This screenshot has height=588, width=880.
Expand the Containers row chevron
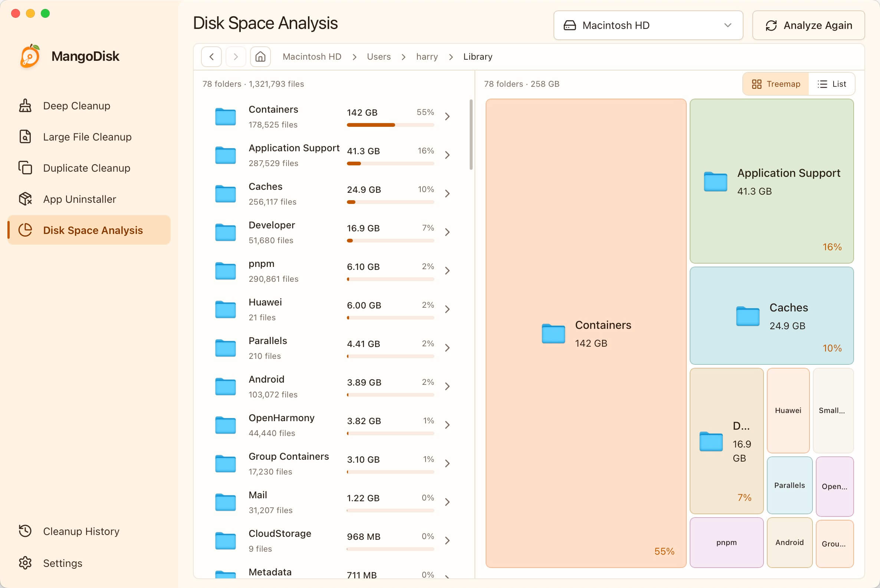(447, 117)
